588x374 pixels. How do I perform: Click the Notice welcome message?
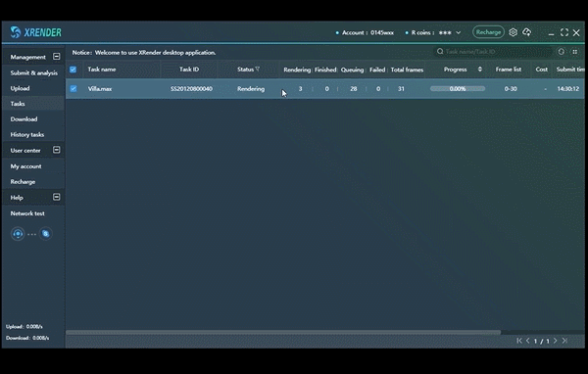point(144,53)
